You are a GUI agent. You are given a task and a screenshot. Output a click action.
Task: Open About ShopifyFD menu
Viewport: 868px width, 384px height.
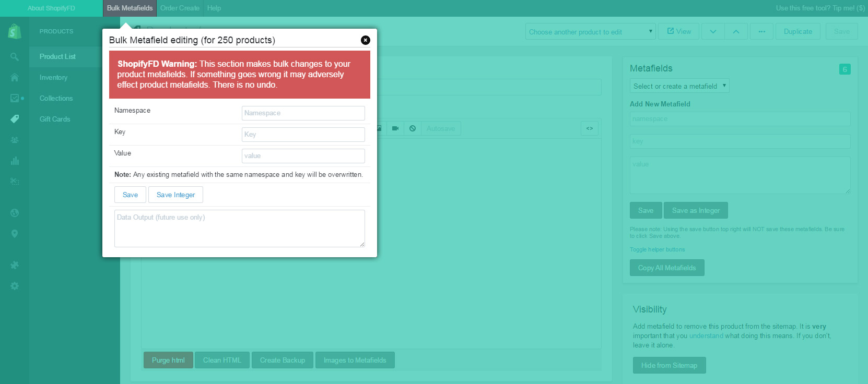pos(51,8)
